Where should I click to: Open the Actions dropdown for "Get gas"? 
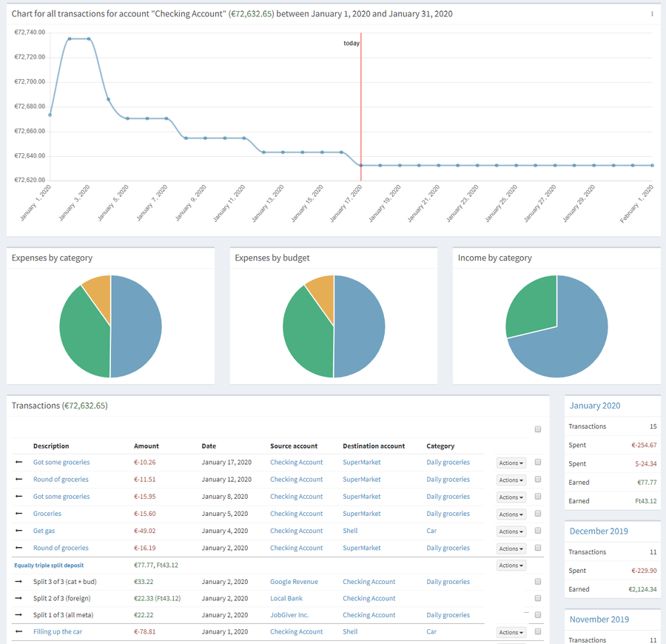(x=510, y=531)
